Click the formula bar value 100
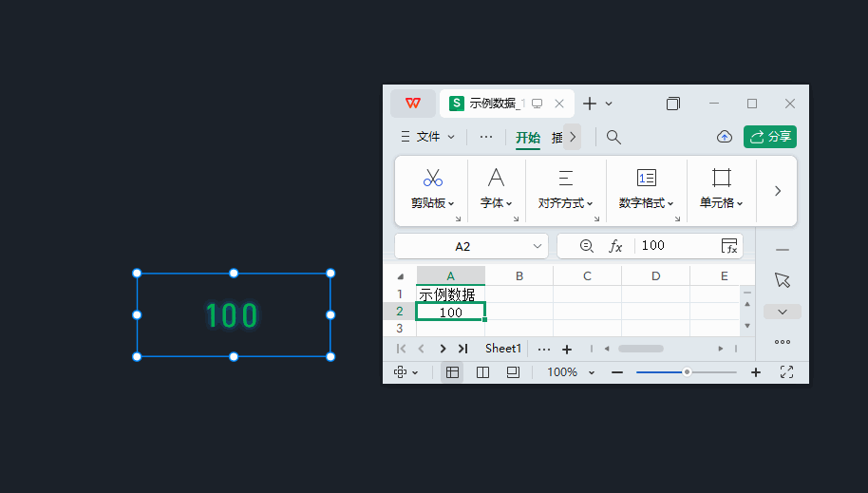 (x=653, y=245)
